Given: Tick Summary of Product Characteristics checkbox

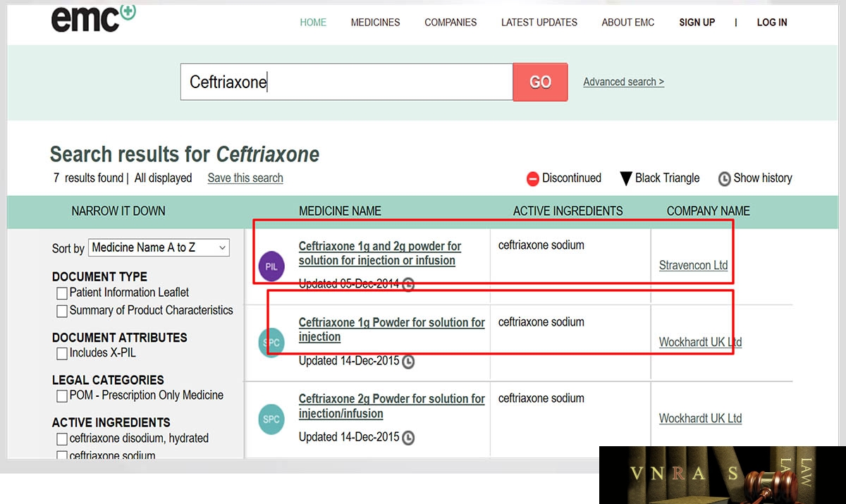Looking at the screenshot, I should pos(61,311).
